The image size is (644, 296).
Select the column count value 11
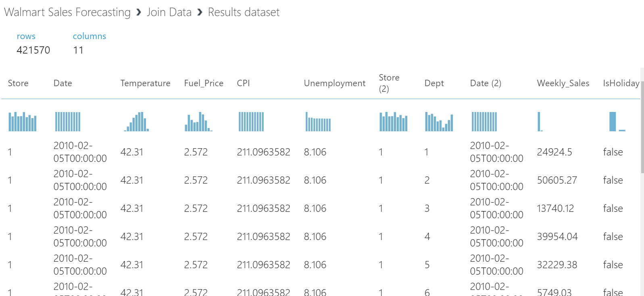click(78, 50)
